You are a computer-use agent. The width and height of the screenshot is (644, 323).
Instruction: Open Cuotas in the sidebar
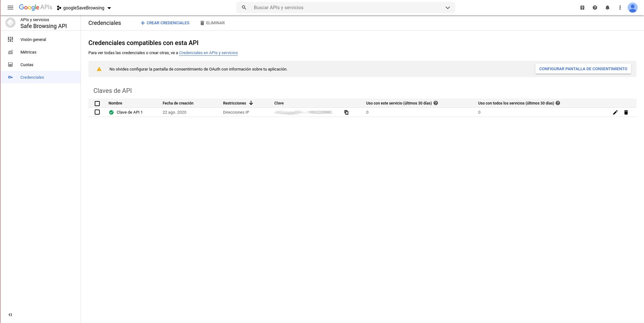[27, 65]
